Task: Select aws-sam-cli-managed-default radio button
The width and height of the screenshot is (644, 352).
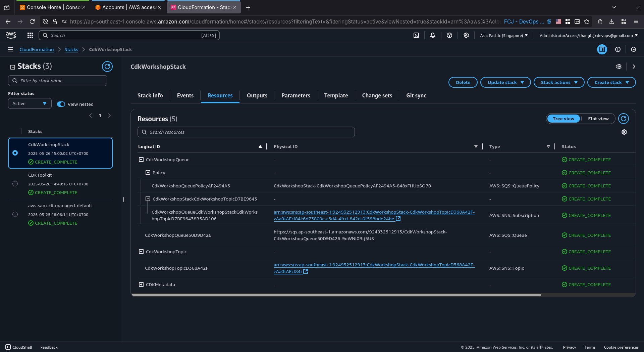Action: pyautogui.click(x=15, y=214)
